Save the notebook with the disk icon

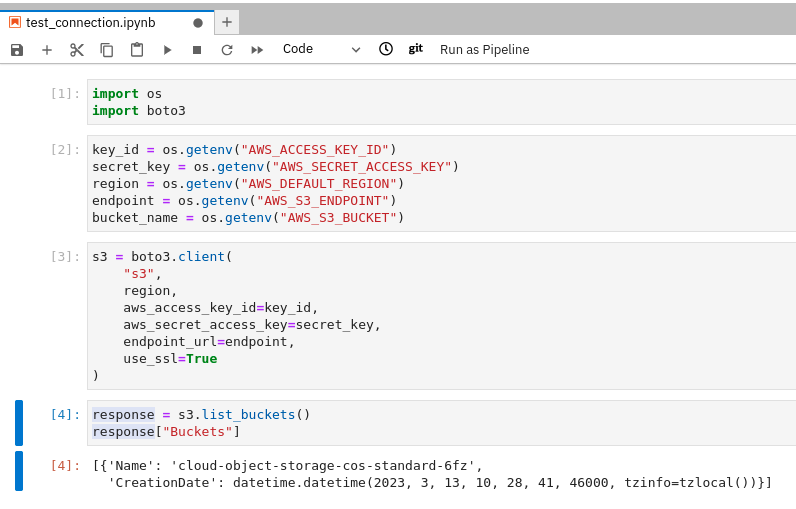click(x=17, y=50)
